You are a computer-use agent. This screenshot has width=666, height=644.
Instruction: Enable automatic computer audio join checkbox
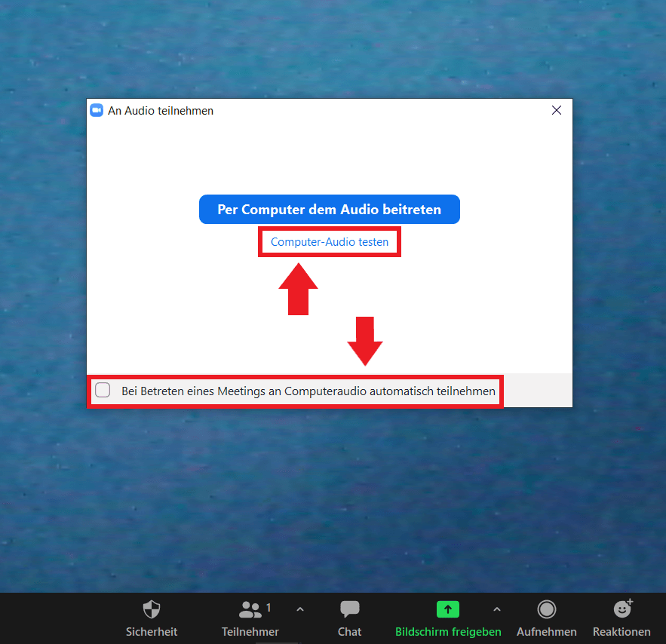[x=103, y=390]
